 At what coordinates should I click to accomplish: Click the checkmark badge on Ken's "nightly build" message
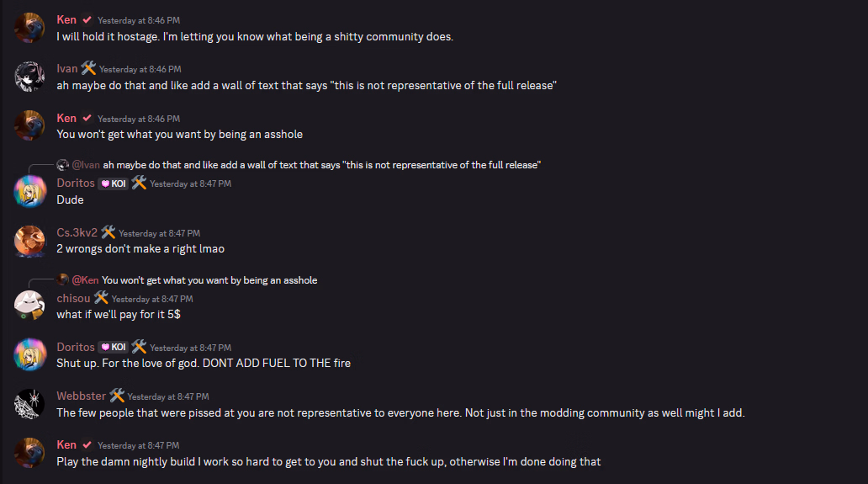pos(87,444)
